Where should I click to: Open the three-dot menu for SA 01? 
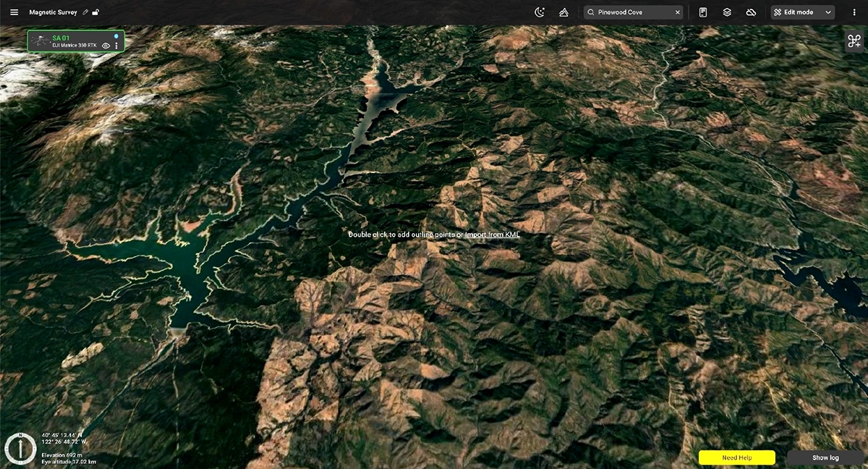click(x=116, y=46)
